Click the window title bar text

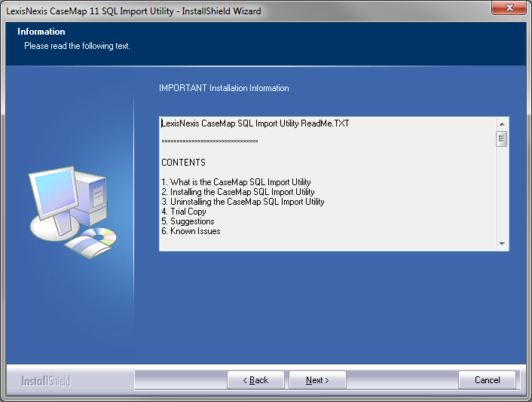(x=133, y=11)
